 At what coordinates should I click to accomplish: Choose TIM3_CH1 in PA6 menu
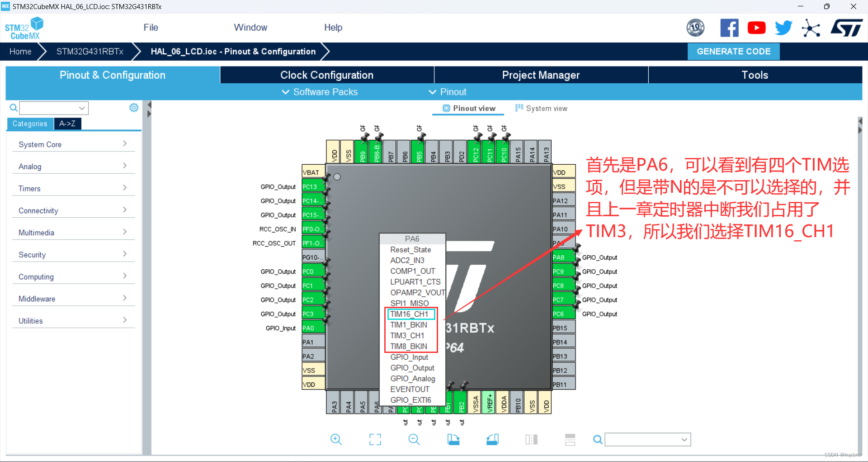click(407, 336)
